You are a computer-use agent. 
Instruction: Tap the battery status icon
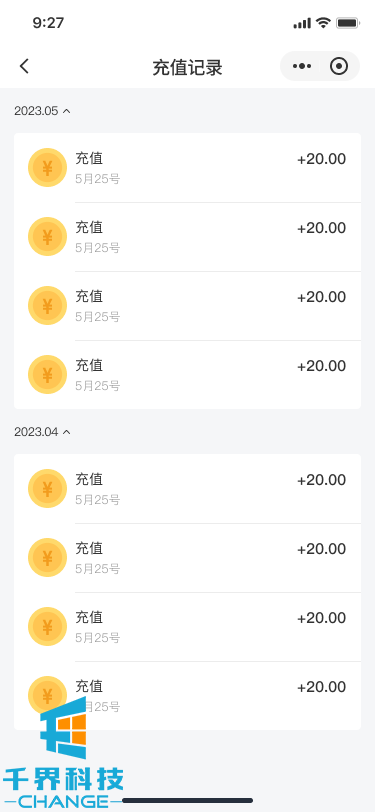coord(348,23)
